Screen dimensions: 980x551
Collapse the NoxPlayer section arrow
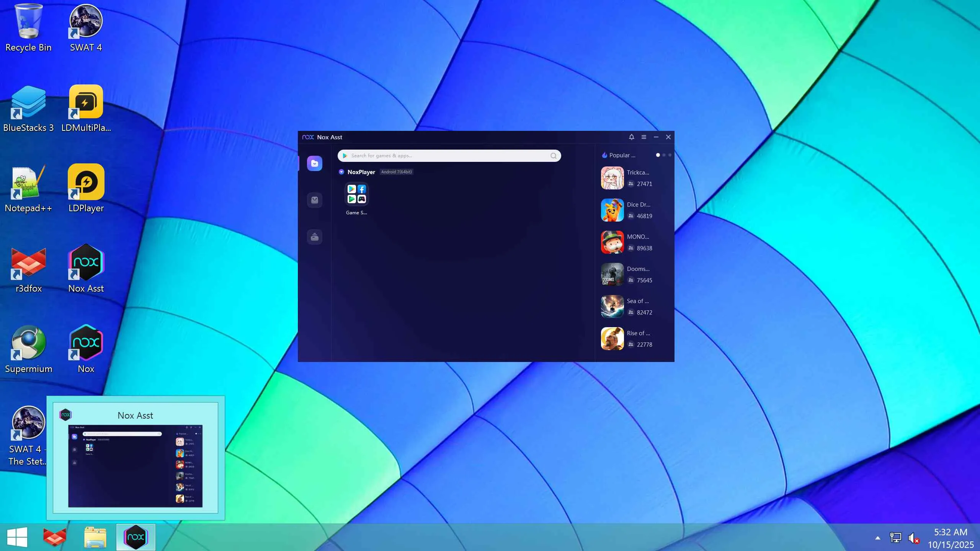tap(341, 172)
